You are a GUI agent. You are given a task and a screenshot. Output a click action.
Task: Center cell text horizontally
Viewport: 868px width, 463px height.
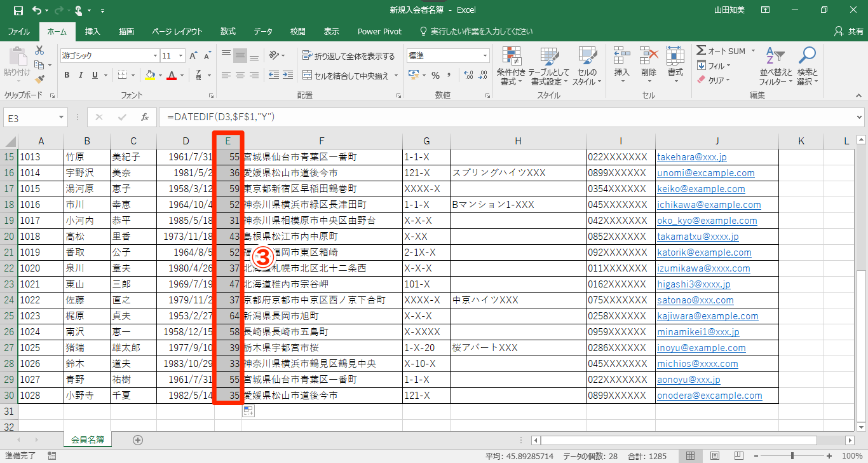(240, 75)
